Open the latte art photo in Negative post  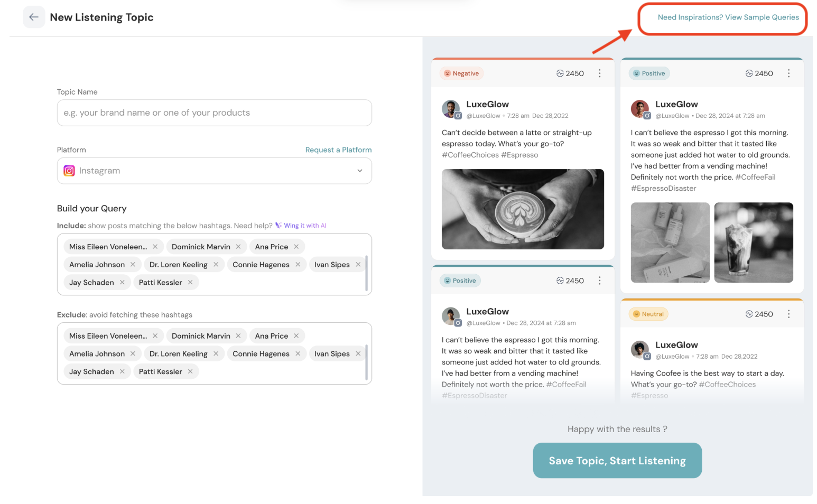click(523, 209)
